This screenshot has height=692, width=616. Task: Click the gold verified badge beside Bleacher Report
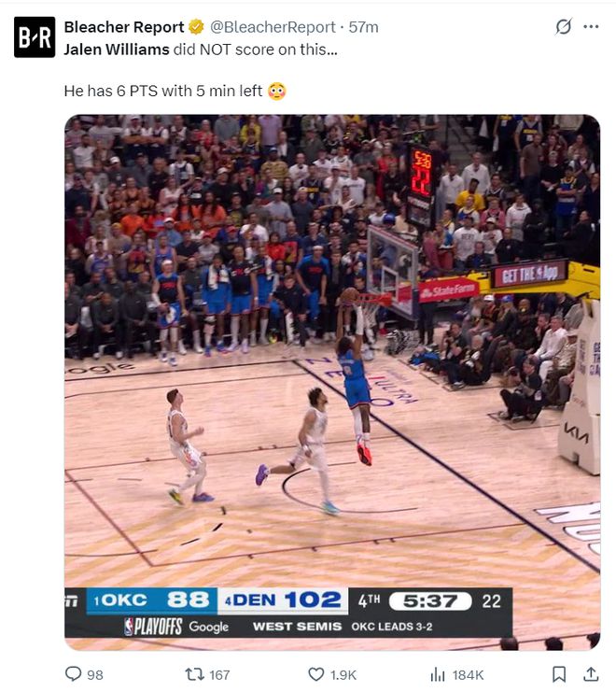pyautogui.click(x=196, y=27)
